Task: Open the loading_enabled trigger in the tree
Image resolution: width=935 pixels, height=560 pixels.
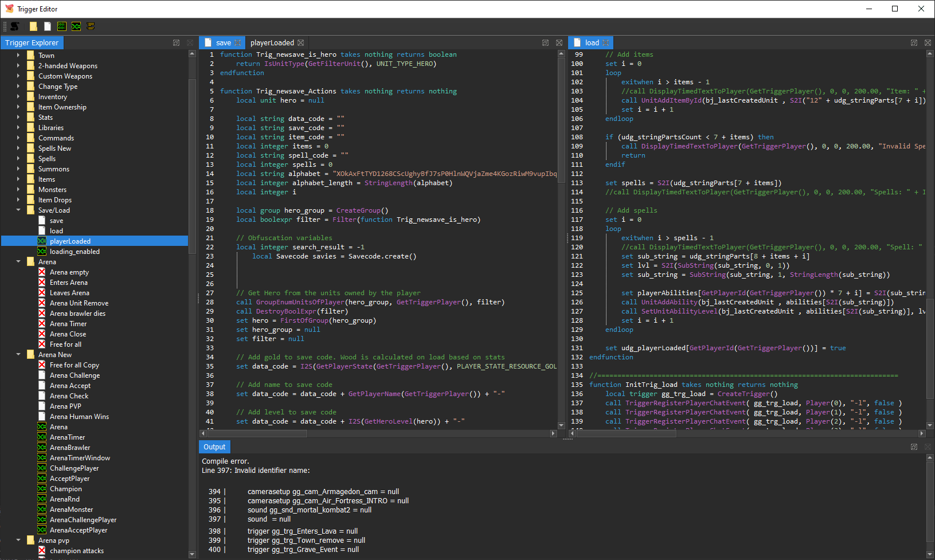Action: (75, 252)
